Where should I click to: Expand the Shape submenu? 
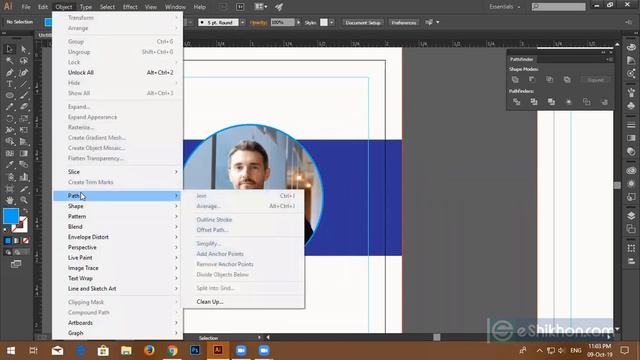pyautogui.click(x=118, y=206)
